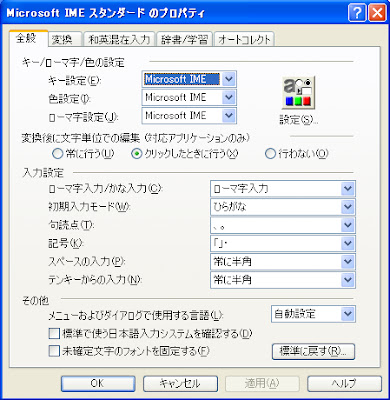The width and height of the screenshot is (390, 400).
Task: Open the 辞書/学習 tab
Action: pos(184,39)
